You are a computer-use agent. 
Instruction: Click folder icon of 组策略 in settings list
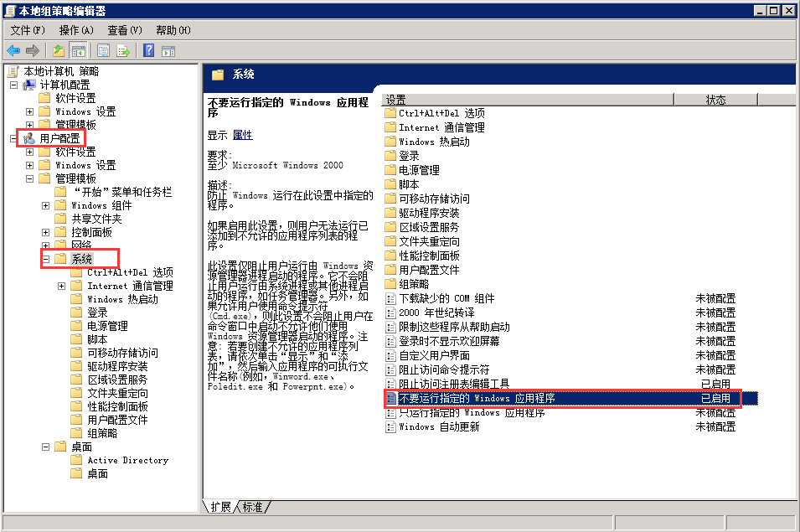pos(390,284)
